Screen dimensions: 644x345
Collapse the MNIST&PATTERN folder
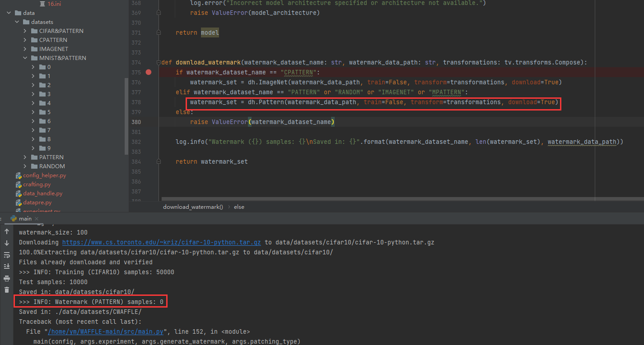click(x=25, y=58)
